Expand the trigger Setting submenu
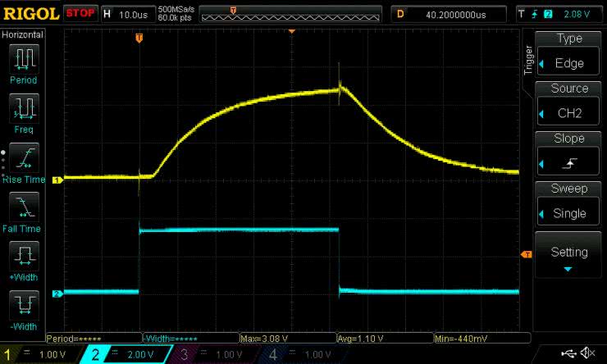 pos(569,256)
